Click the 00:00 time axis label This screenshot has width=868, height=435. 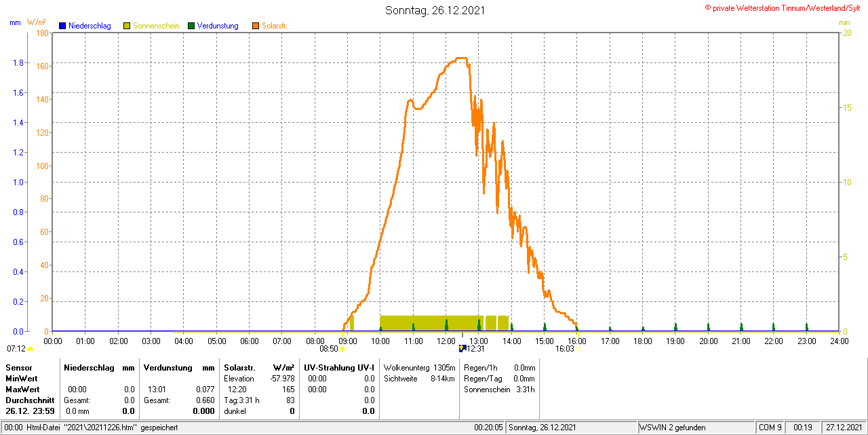tap(53, 341)
